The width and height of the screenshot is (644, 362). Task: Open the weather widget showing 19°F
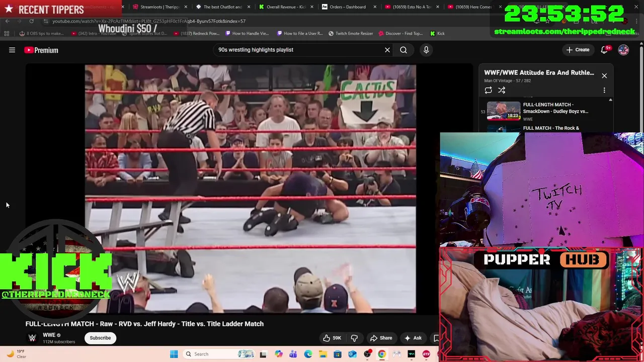(16, 354)
